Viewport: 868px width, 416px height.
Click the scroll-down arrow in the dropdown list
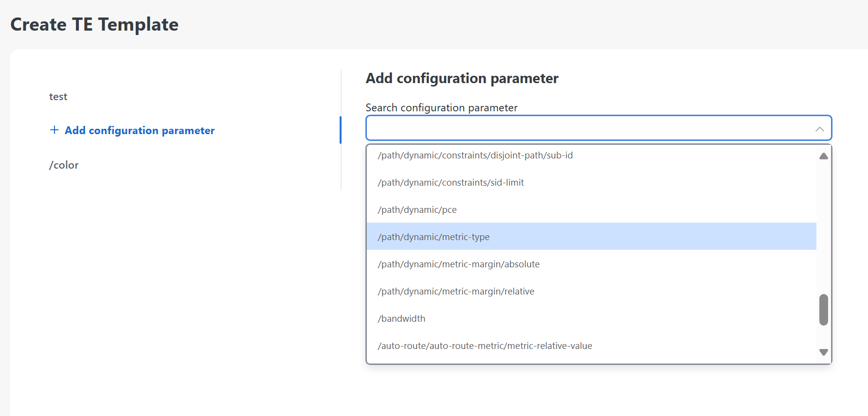pos(823,352)
